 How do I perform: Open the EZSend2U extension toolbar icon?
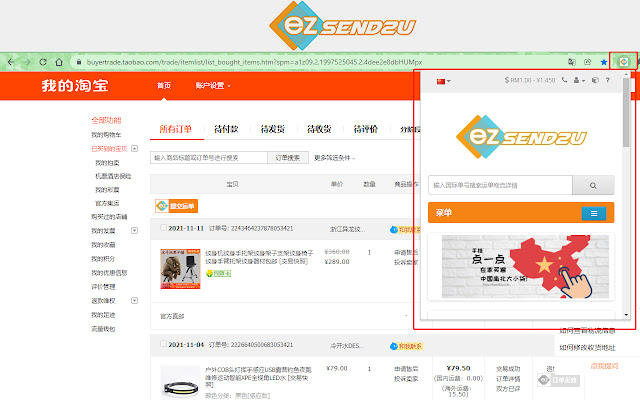623,62
